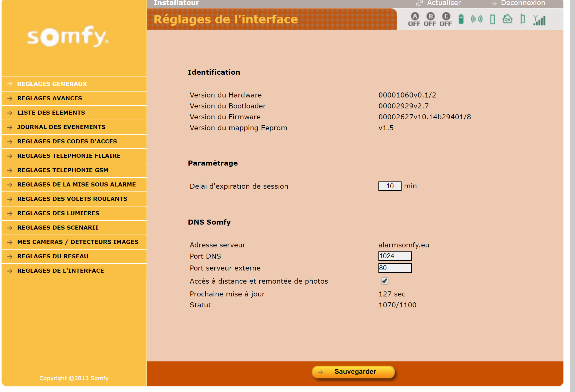Click the arrow icon on Sauvegarder button
The image size is (575, 392).
pyautogui.click(x=321, y=372)
